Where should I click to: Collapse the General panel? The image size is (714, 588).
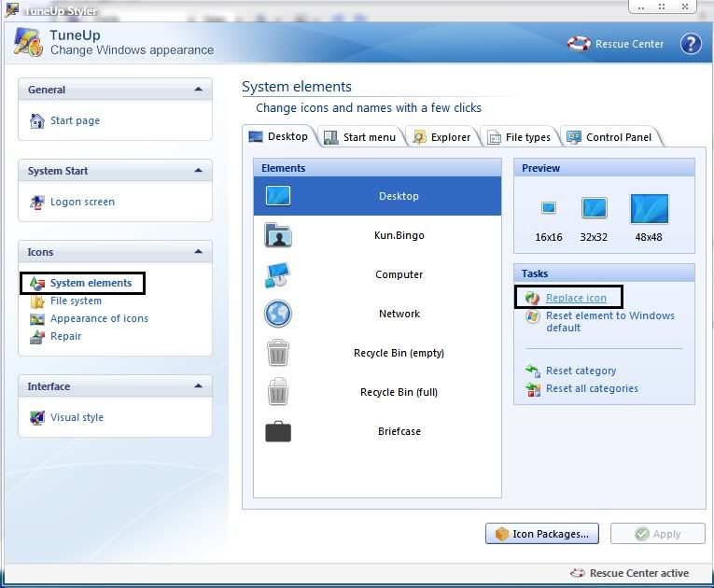(x=198, y=90)
